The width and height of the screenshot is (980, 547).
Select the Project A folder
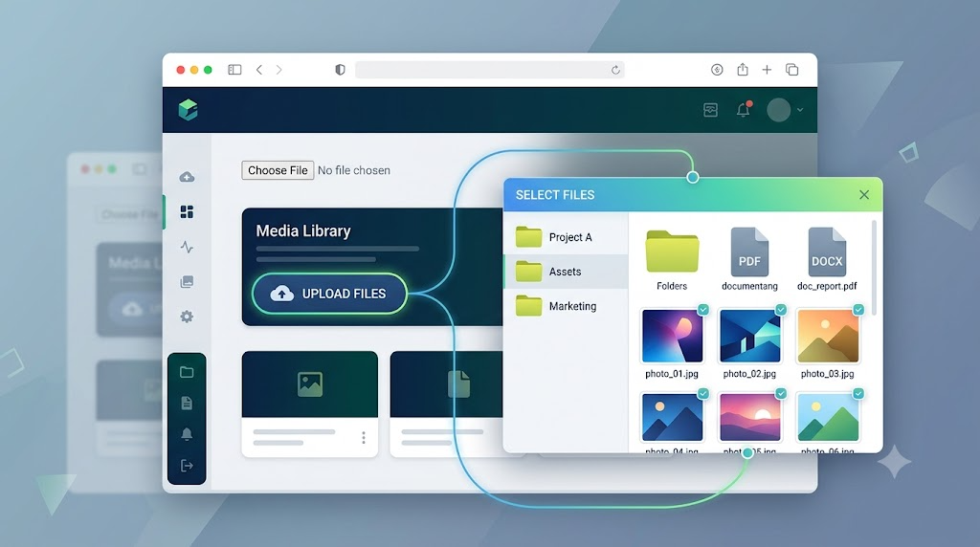pyautogui.click(x=566, y=237)
